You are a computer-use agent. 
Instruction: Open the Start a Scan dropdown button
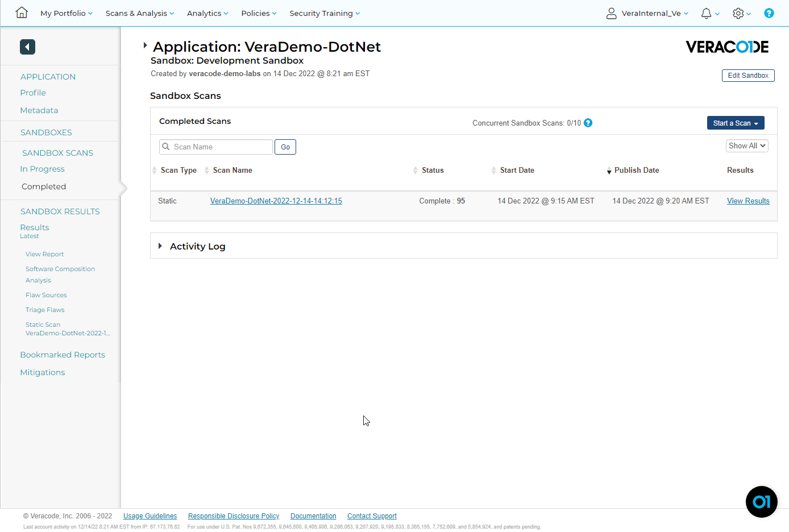coord(736,123)
